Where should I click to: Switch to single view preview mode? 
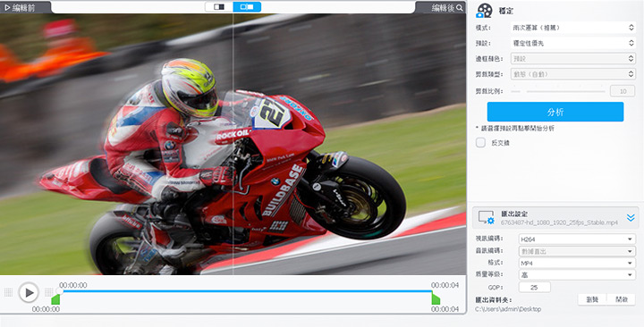[219, 7]
